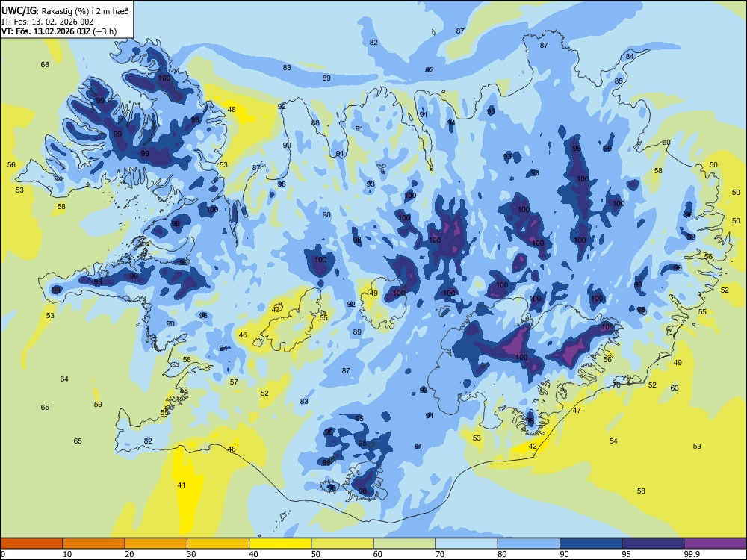Screen dimensions: 747x560
Task: Click the 'VT: Fös. 13.02.2026 03Z (+3 h)' line
Action: coord(59,31)
